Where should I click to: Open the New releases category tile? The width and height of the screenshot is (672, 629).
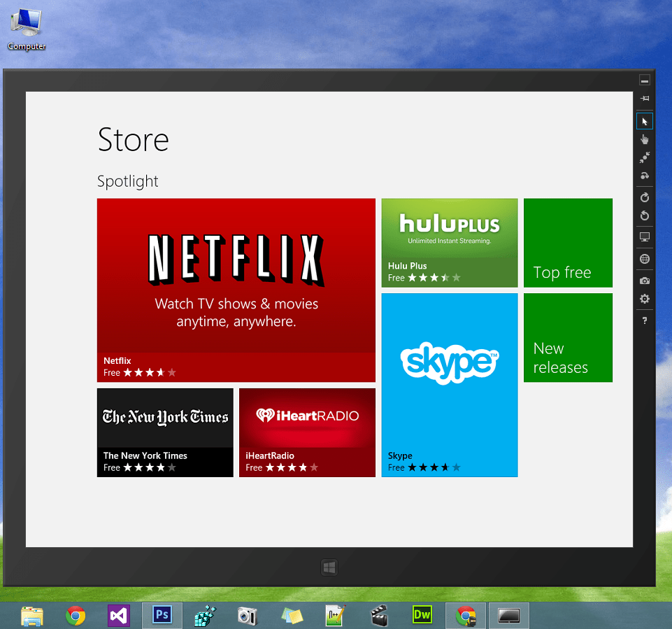point(568,338)
